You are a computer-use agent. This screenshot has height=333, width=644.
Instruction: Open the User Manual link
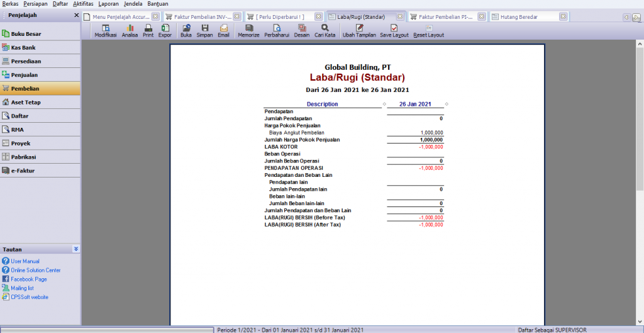25,261
